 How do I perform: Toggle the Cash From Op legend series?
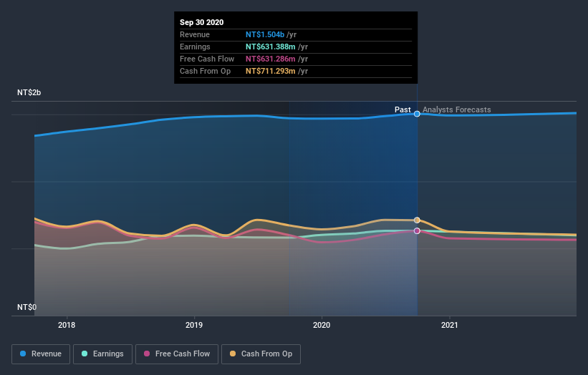tap(261, 354)
